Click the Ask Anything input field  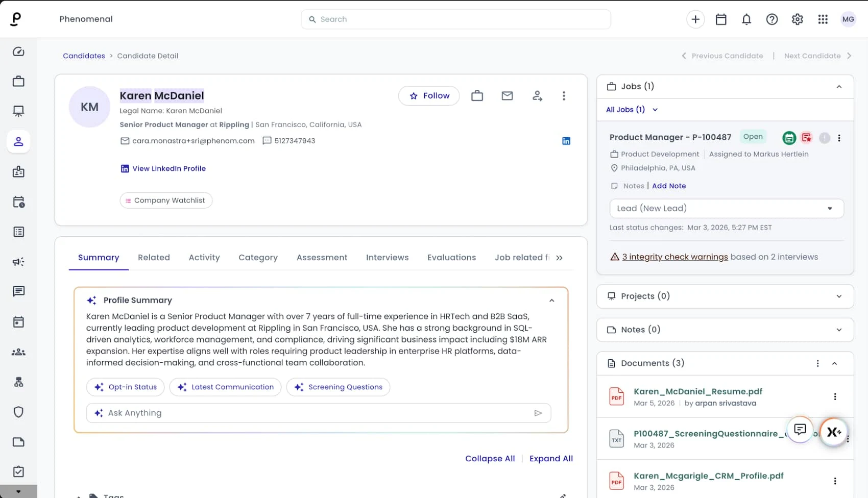(319, 413)
